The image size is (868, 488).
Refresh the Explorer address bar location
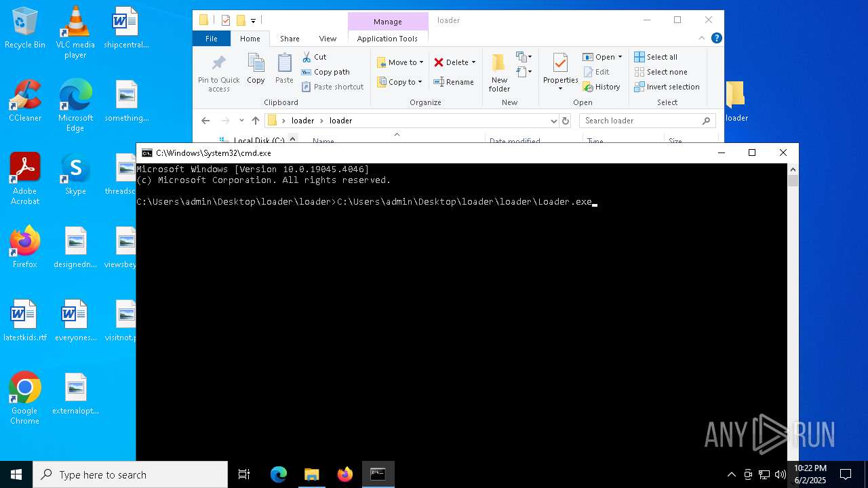coord(566,121)
